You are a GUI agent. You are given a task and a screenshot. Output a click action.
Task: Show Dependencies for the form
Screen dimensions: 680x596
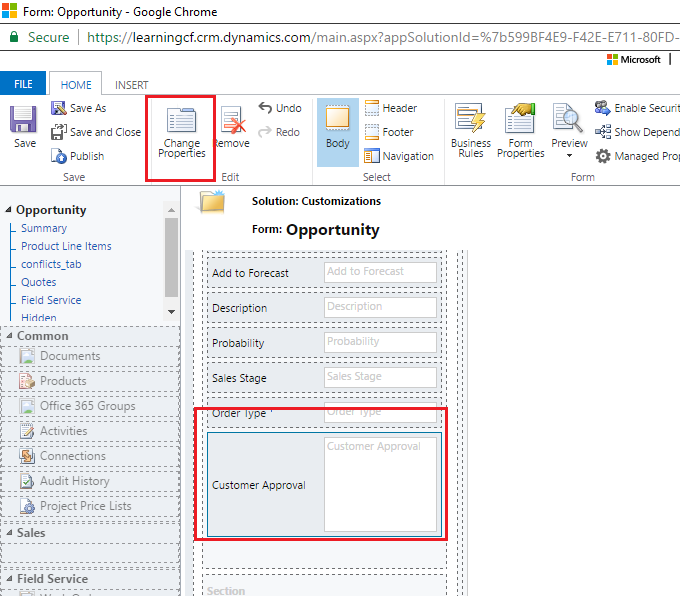[637, 132]
